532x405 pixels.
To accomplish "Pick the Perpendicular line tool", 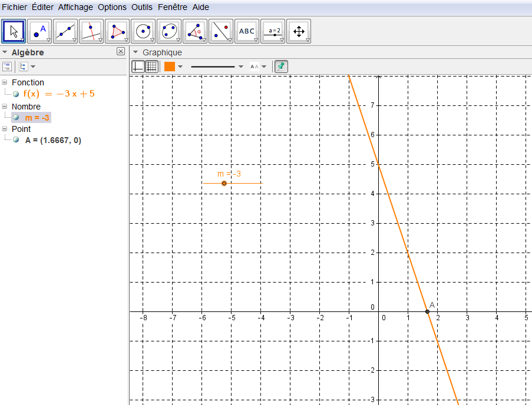I will point(91,31).
